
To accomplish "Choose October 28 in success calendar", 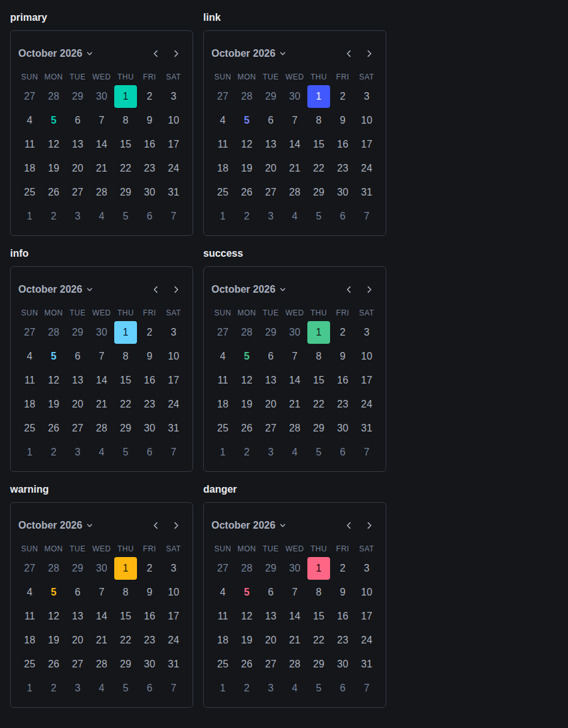I will [295, 428].
